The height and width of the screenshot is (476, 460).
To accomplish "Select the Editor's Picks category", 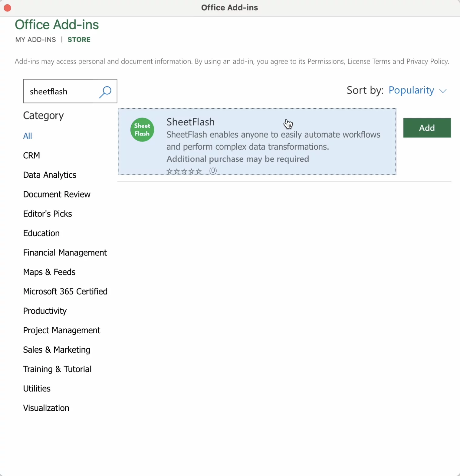I will (48, 214).
